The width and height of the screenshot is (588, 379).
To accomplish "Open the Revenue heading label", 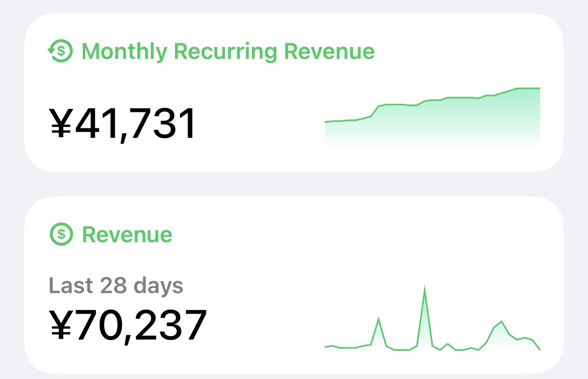I will [127, 235].
